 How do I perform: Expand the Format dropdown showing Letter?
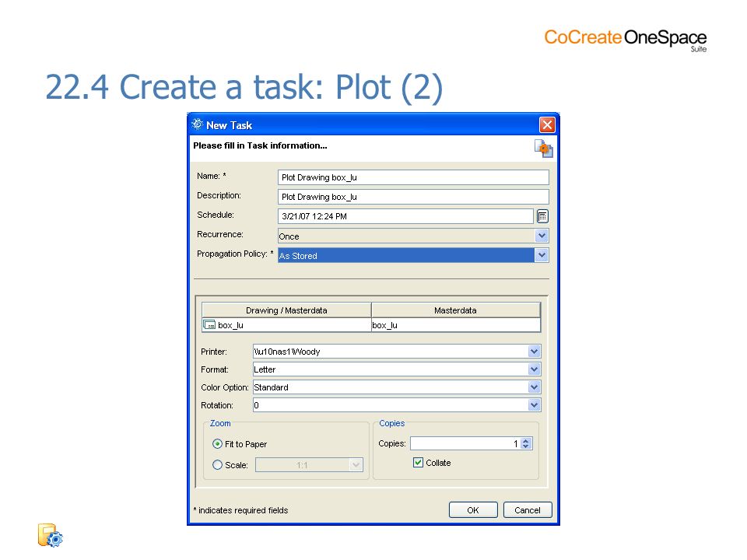(x=534, y=369)
